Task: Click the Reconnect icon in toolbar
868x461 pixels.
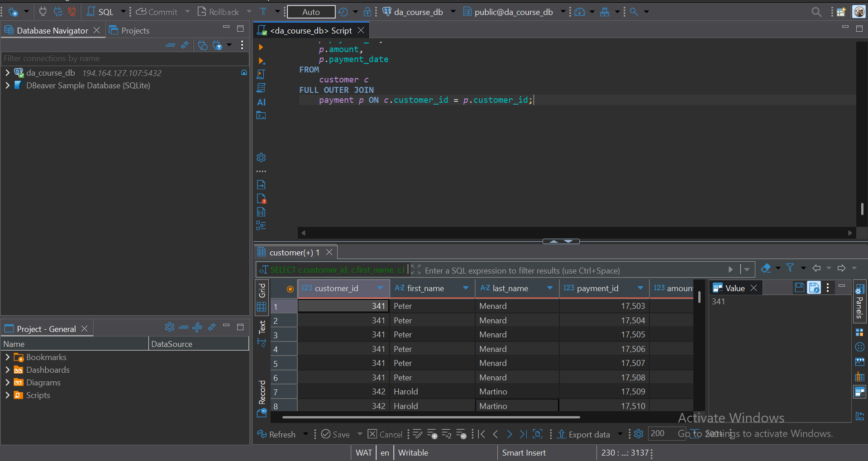Action: pos(58,12)
